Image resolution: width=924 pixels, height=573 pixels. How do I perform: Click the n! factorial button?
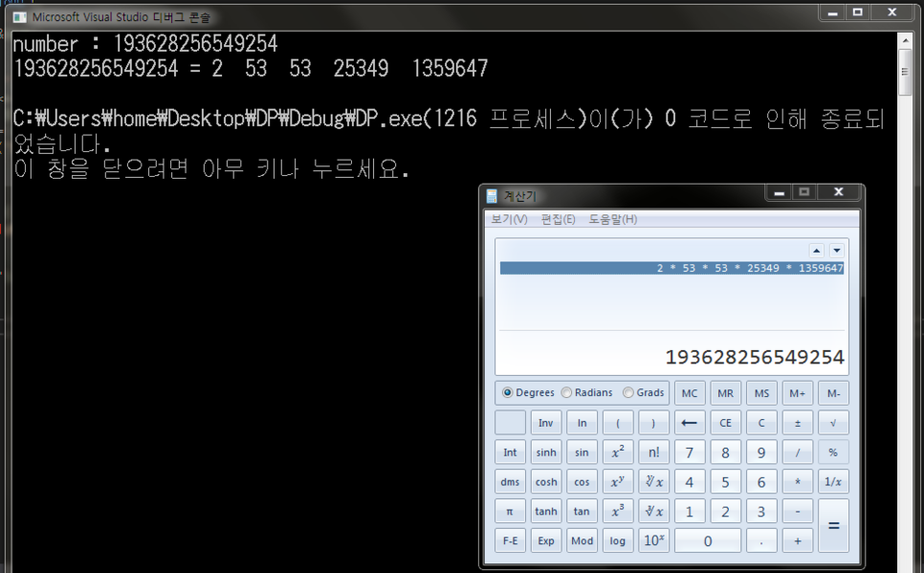click(x=653, y=452)
